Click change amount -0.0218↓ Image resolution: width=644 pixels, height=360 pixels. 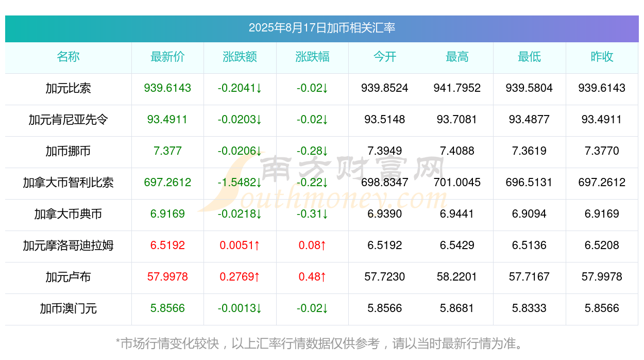pos(240,214)
